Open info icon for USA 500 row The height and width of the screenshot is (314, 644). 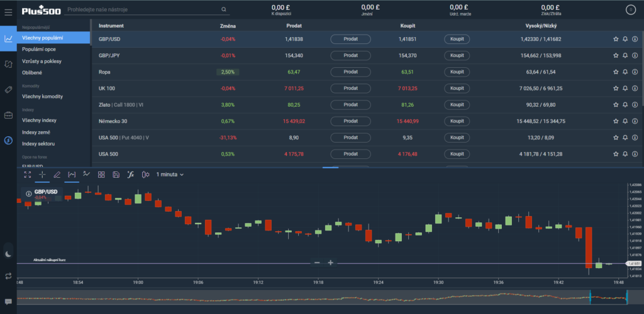point(635,154)
